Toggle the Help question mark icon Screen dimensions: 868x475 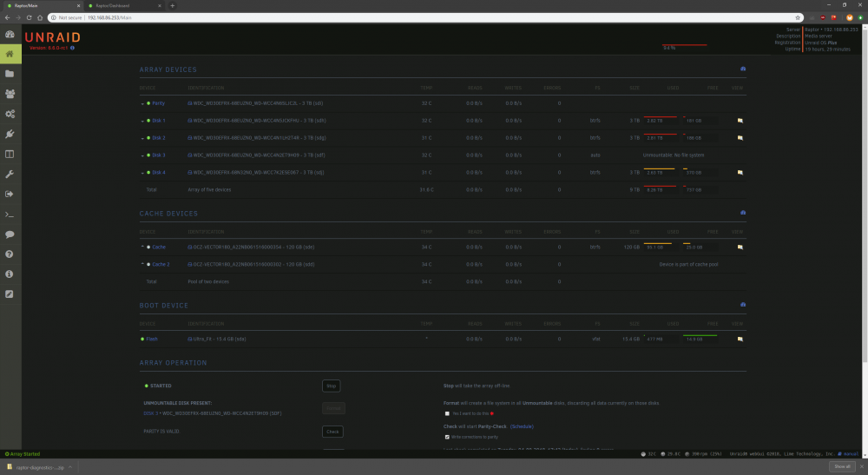(x=10, y=254)
